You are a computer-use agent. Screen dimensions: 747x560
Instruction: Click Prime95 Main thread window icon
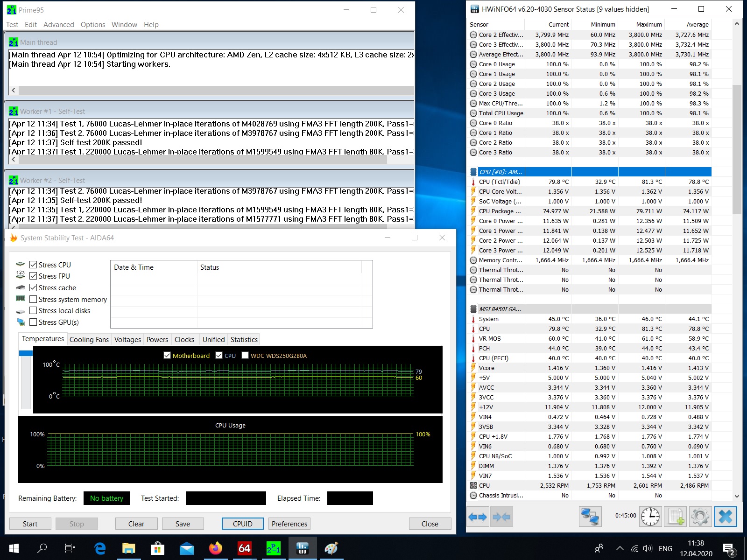click(13, 42)
